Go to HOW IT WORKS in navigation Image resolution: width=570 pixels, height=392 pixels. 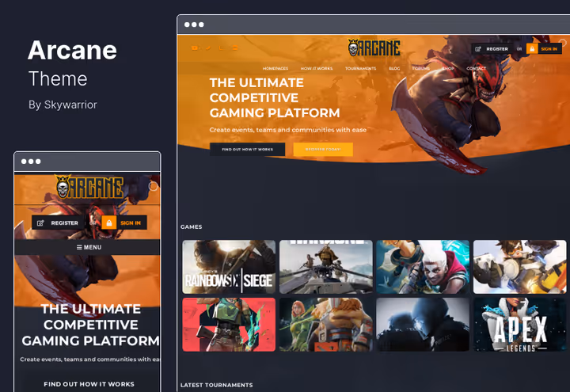pyautogui.click(x=317, y=68)
